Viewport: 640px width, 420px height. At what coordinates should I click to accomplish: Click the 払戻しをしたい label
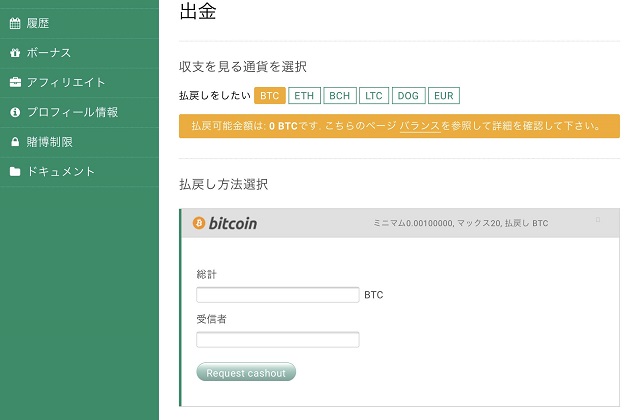[x=215, y=96]
